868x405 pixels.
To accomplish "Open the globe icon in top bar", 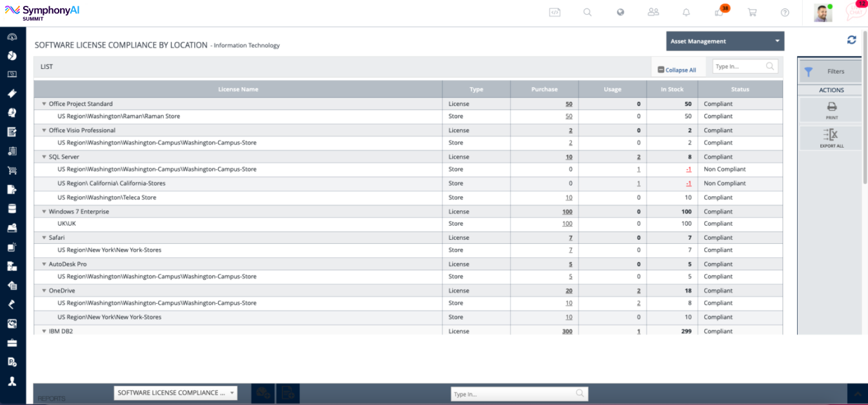I will [x=620, y=12].
